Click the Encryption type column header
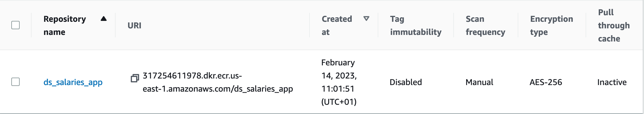This screenshot has height=114, width=644. point(552,25)
